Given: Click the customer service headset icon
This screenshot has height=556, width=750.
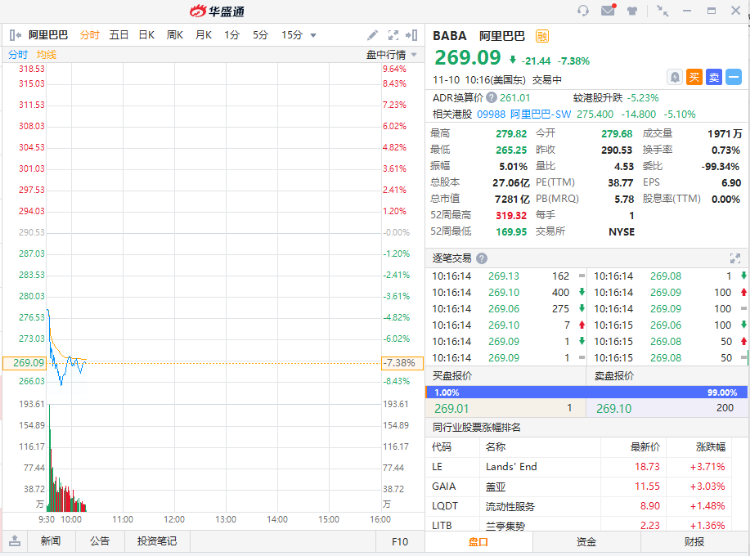Looking at the screenshot, I should pyautogui.click(x=583, y=11).
